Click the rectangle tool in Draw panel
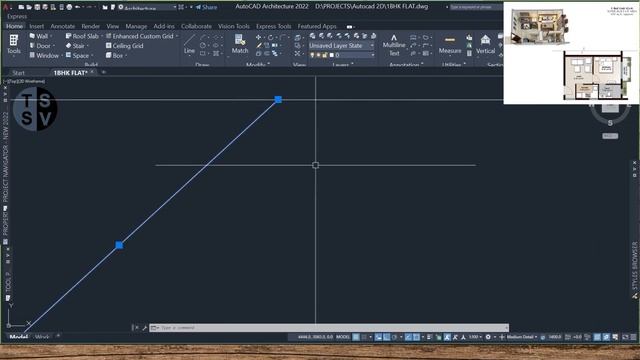The width and height of the screenshot is (640, 360). [203, 53]
